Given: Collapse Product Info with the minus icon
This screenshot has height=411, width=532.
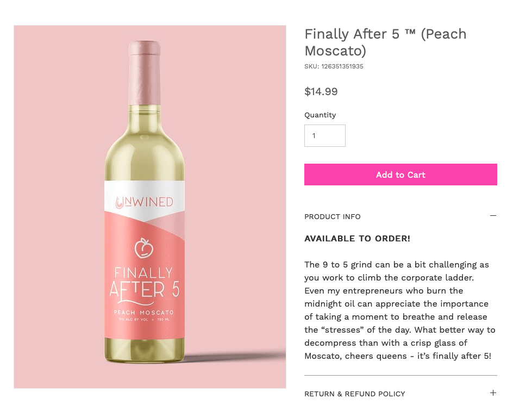Looking at the screenshot, I should 493,216.
